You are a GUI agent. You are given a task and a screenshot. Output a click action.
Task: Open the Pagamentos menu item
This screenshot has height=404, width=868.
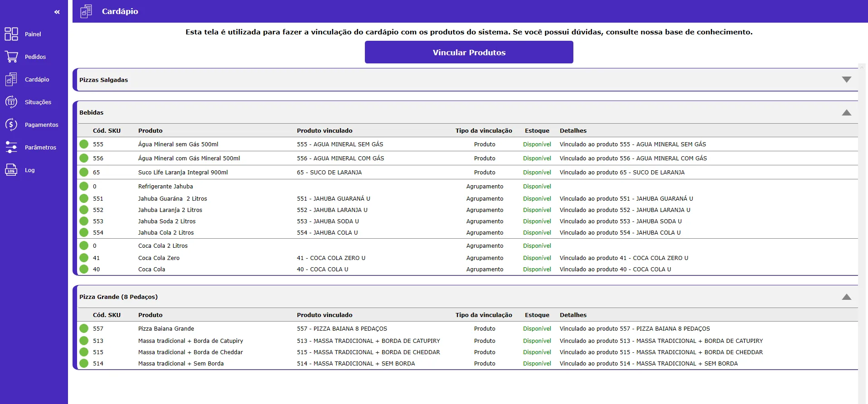(x=41, y=125)
